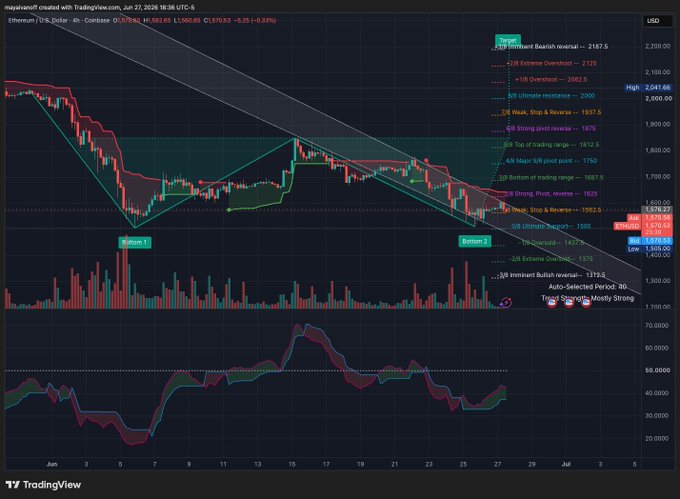Click the Ask 1,570.58 price label
Screen dimensions: 680x499
pos(650,218)
